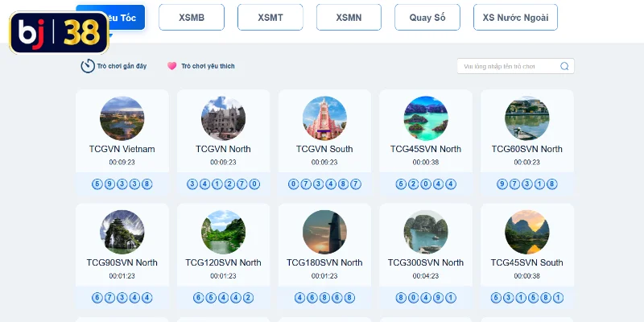The width and height of the screenshot is (644, 322).
Task: Open TCG45SVN North bay thumbnail
Action: pyautogui.click(x=426, y=118)
